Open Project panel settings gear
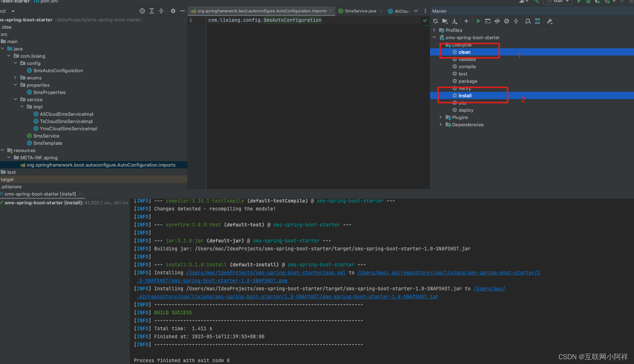 173,11
